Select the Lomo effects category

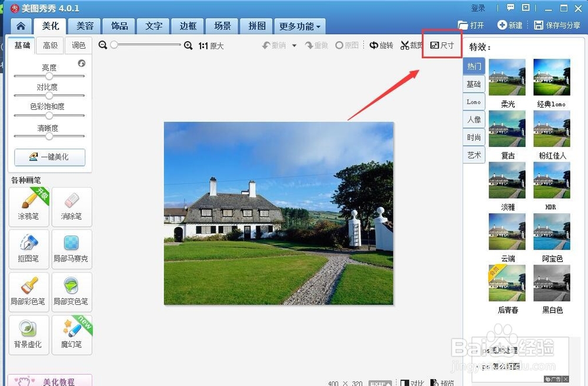click(474, 102)
